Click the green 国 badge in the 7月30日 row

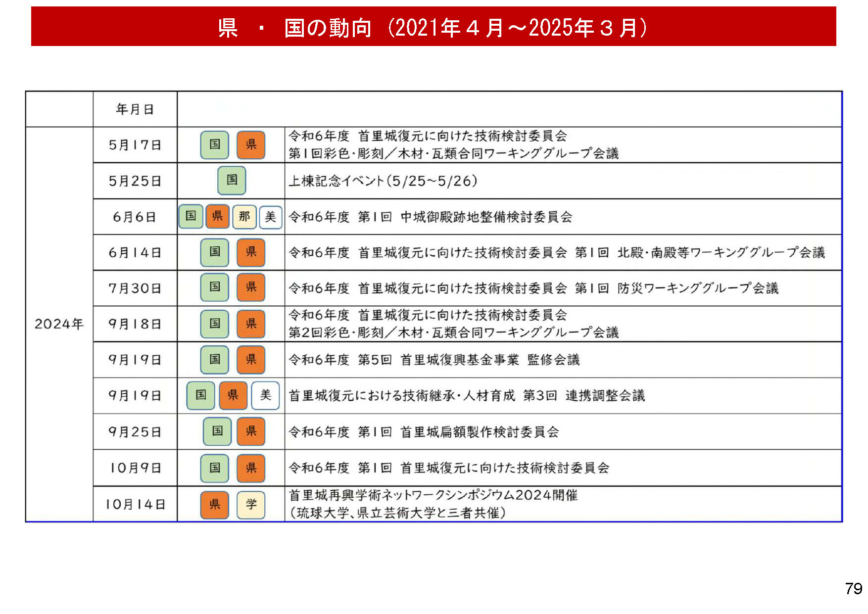click(x=214, y=287)
